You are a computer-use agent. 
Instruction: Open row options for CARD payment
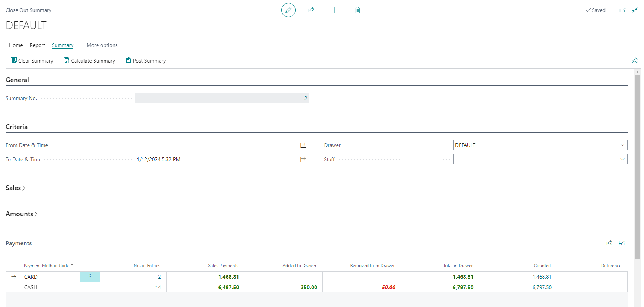coord(90,277)
